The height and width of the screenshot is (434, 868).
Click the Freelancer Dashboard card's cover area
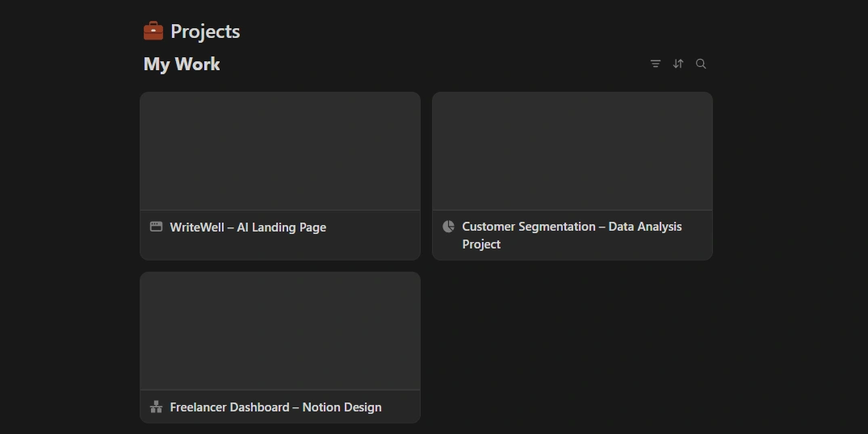tap(280, 331)
